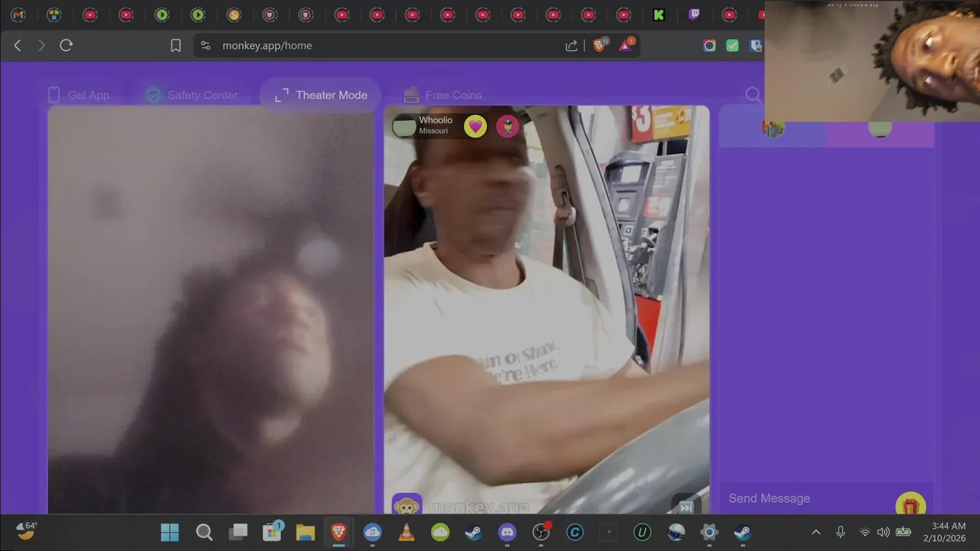This screenshot has width=980, height=551.
Task: Open the blue C app in the taskbar
Action: 575,532
